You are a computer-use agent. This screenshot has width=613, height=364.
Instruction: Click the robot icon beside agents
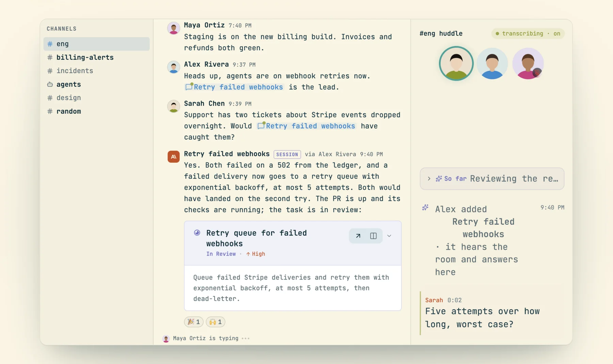tap(50, 84)
